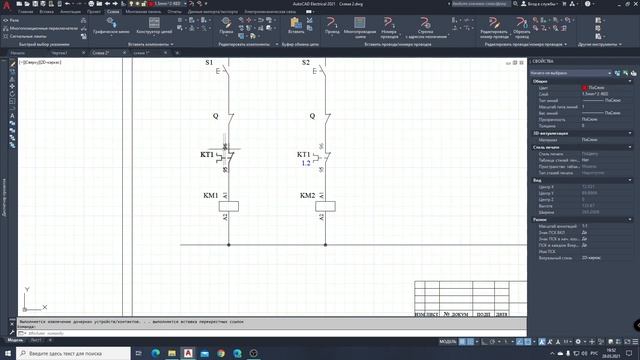Image resolution: width=640 pixels, height=360 pixels.
Task: Open the layer dropdown in quick access toolbar
Action: pyautogui.click(x=185, y=4)
